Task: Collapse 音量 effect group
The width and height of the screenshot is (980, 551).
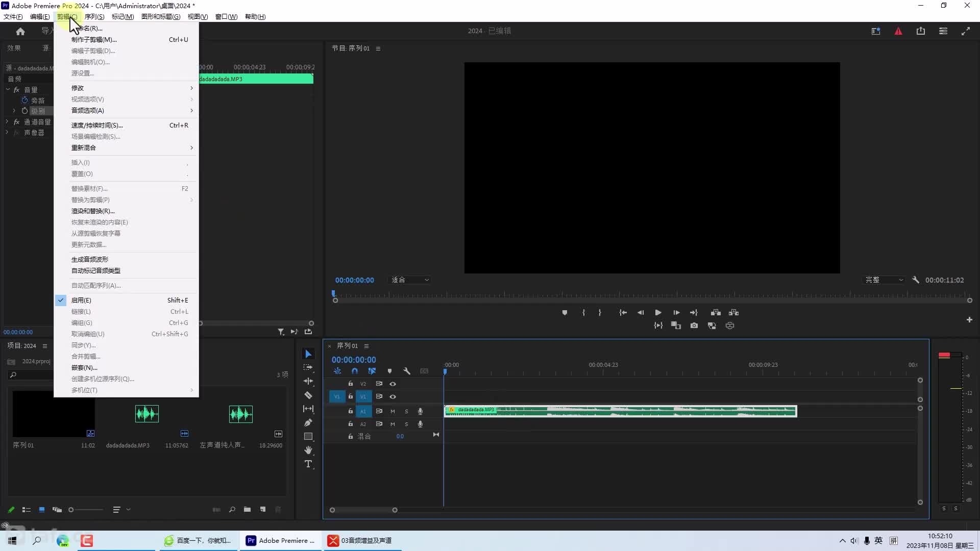Action: [8, 90]
